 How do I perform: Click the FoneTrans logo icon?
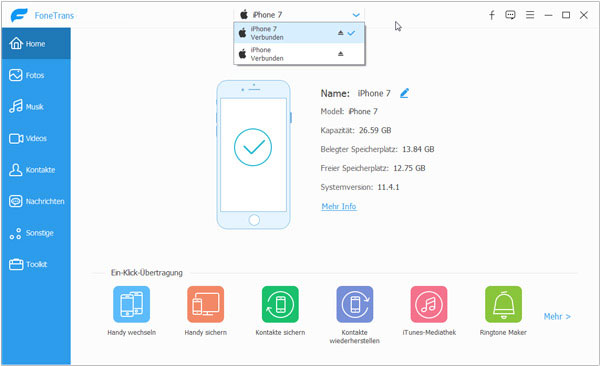(x=19, y=15)
